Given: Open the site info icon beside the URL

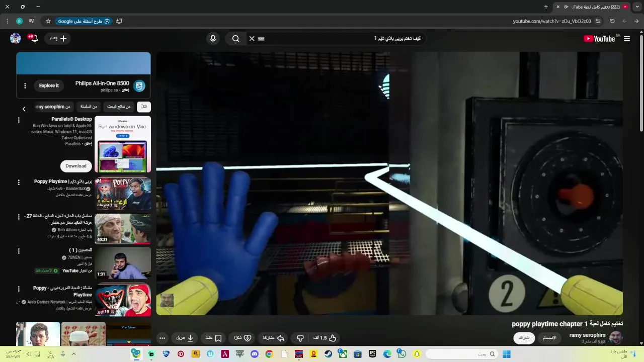Looking at the screenshot, I should coord(598,21).
